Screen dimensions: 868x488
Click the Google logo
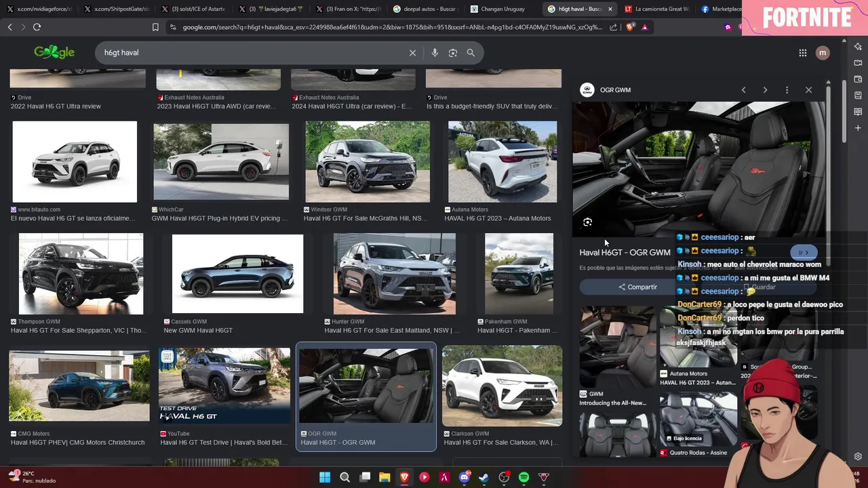pyautogui.click(x=54, y=52)
